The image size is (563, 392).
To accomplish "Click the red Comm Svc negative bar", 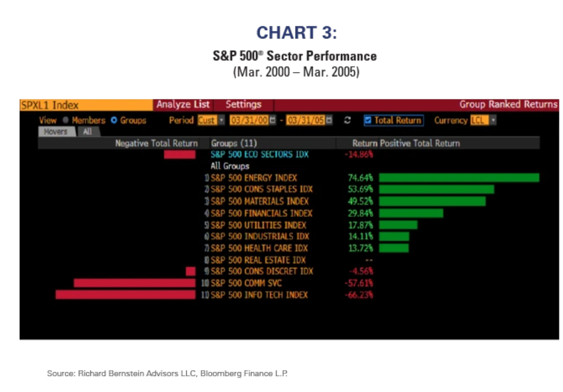I will (135, 283).
